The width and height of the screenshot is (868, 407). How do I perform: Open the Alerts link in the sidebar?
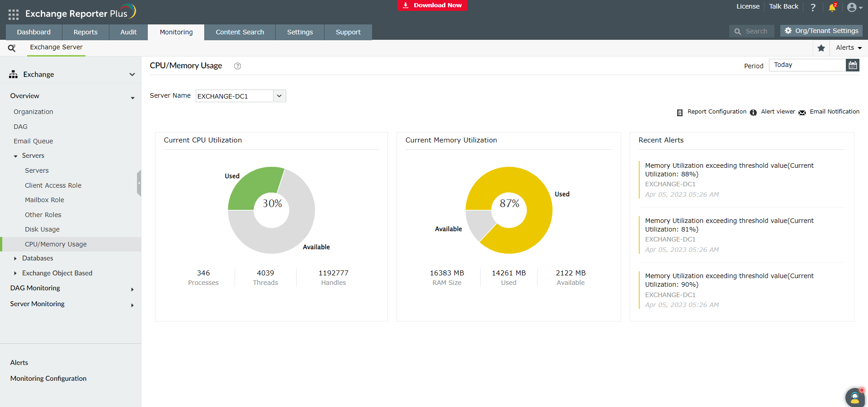(19, 363)
